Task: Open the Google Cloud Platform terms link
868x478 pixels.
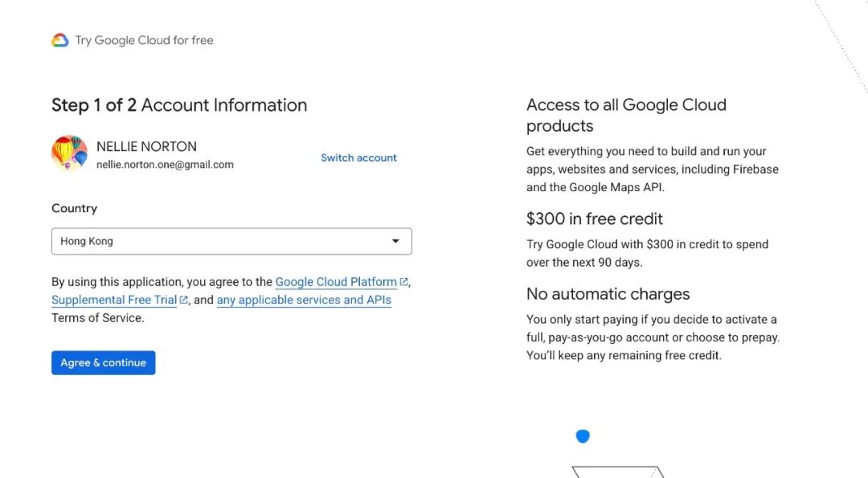Action: (336, 282)
